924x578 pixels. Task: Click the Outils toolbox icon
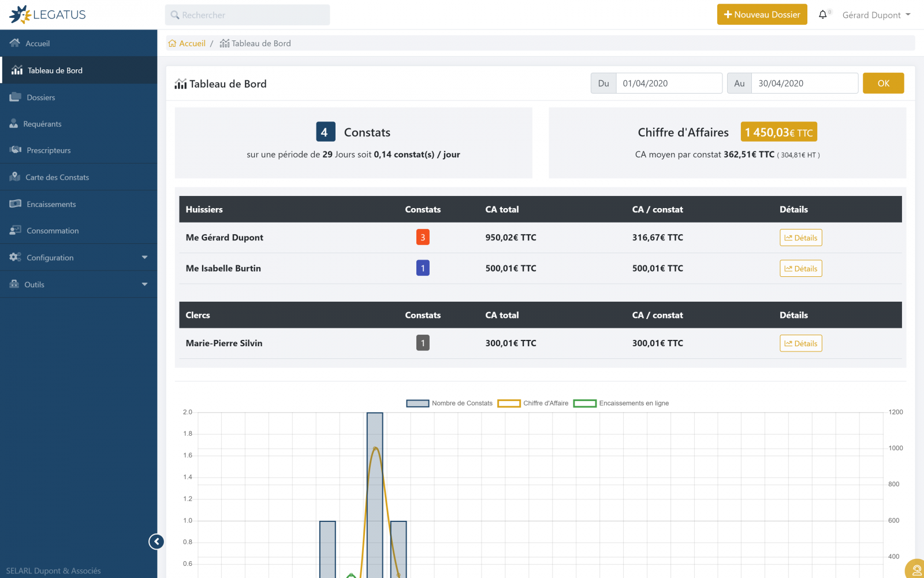point(14,284)
